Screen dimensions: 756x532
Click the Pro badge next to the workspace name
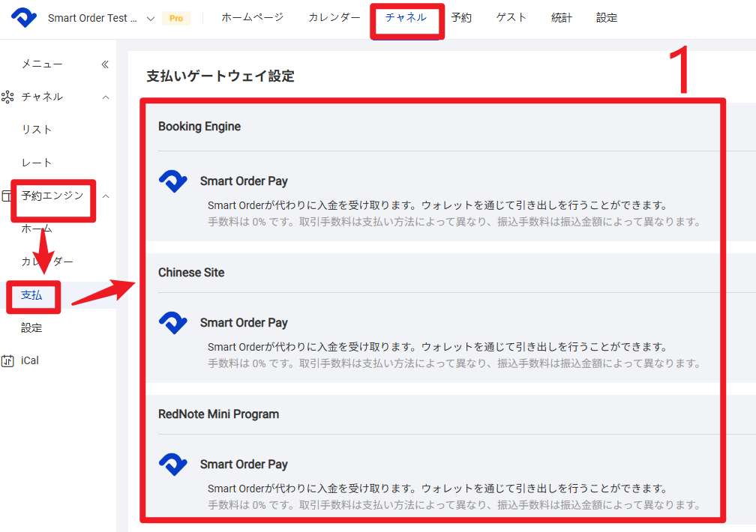[x=175, y=17]
